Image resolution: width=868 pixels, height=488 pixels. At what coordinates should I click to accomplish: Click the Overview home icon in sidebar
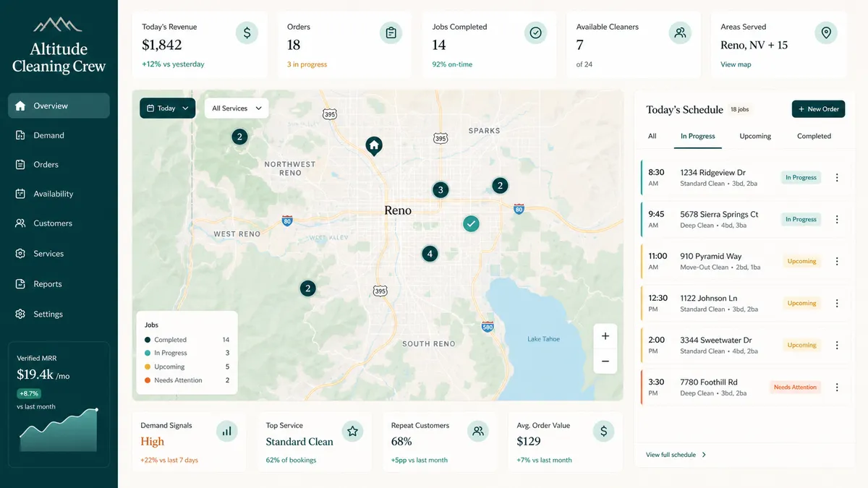point(20,106)
